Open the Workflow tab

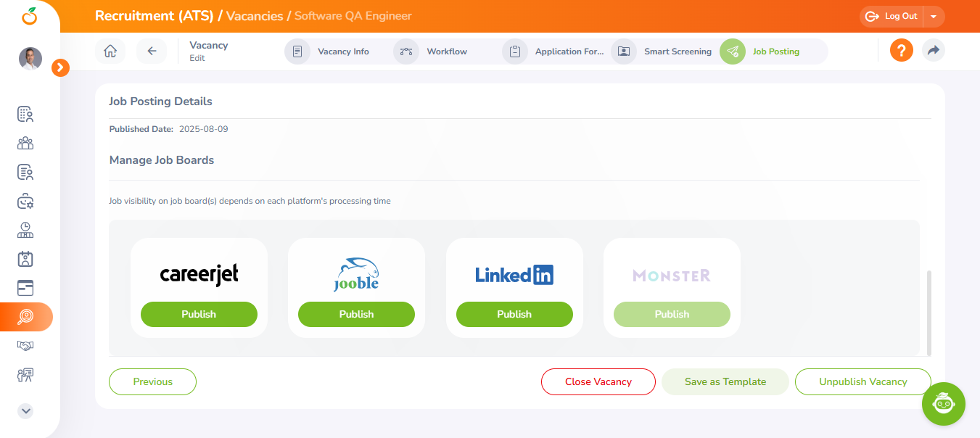pos(433,51)
